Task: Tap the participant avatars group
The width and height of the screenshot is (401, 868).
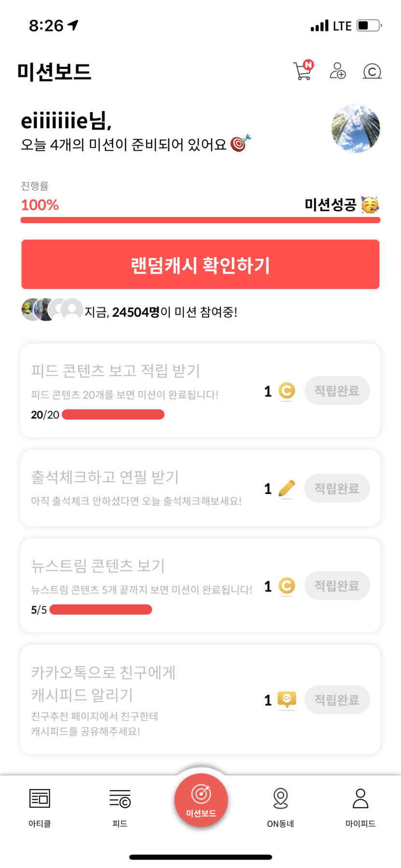Action: (52, 310)
